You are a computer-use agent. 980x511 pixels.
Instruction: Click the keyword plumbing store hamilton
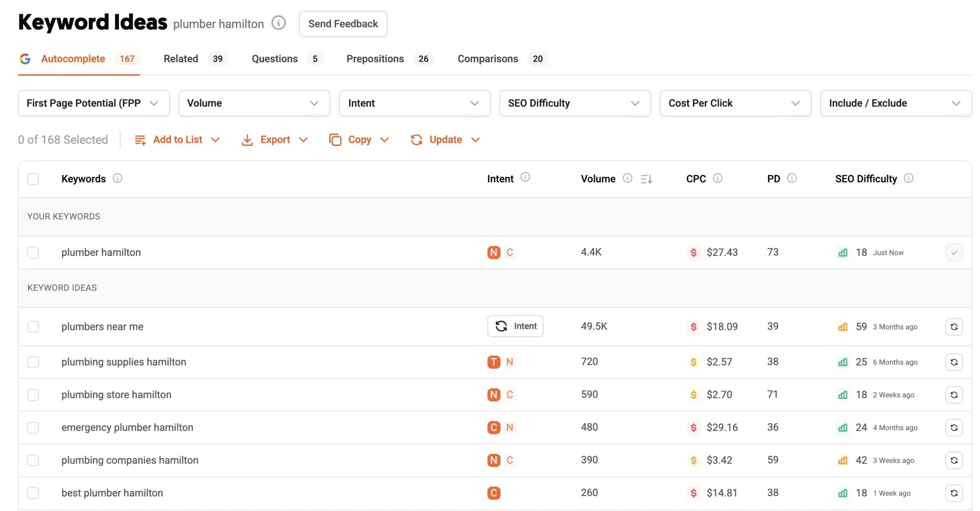[116, 394]
